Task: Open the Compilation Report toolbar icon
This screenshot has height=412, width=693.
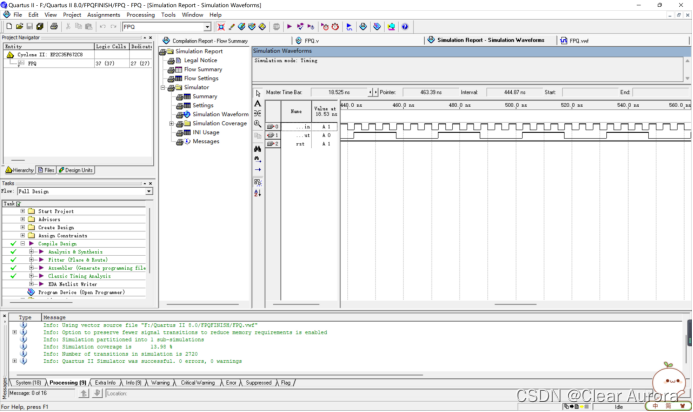Action: tap(363, 27)
